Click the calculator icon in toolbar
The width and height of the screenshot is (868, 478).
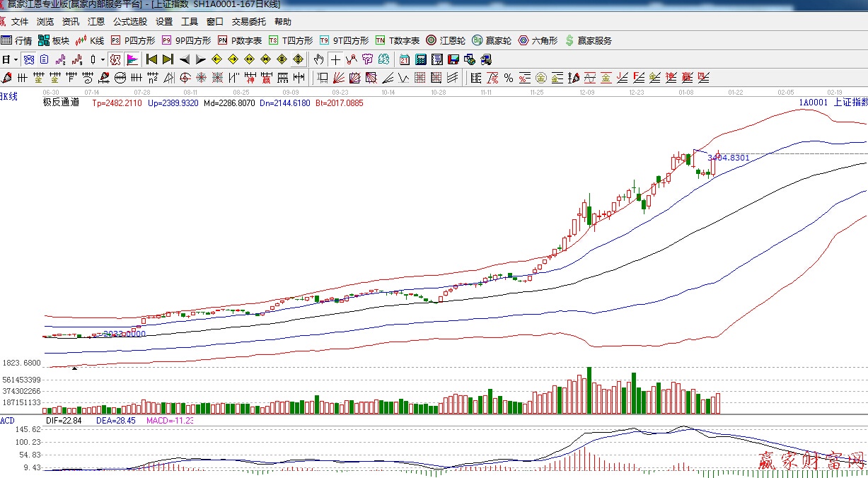[x=421, y=59]
